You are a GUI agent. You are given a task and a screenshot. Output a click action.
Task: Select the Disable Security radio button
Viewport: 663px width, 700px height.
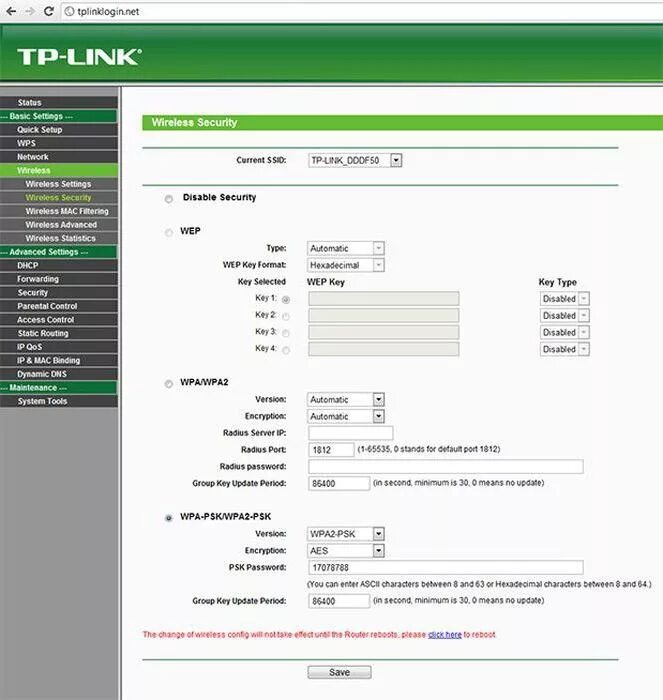(169, 199)
